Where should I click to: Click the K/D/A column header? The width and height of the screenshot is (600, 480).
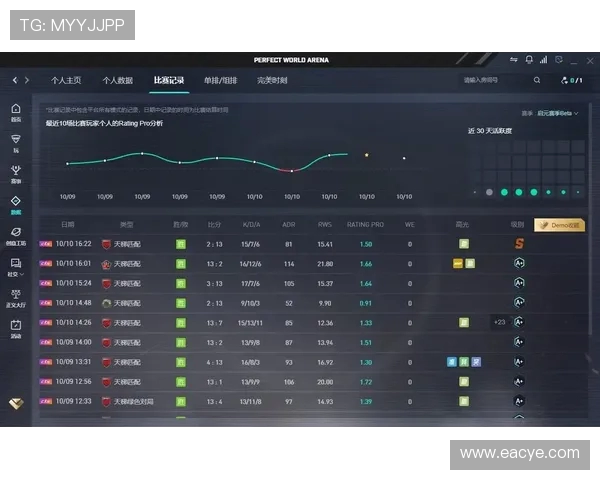point(251,225)
